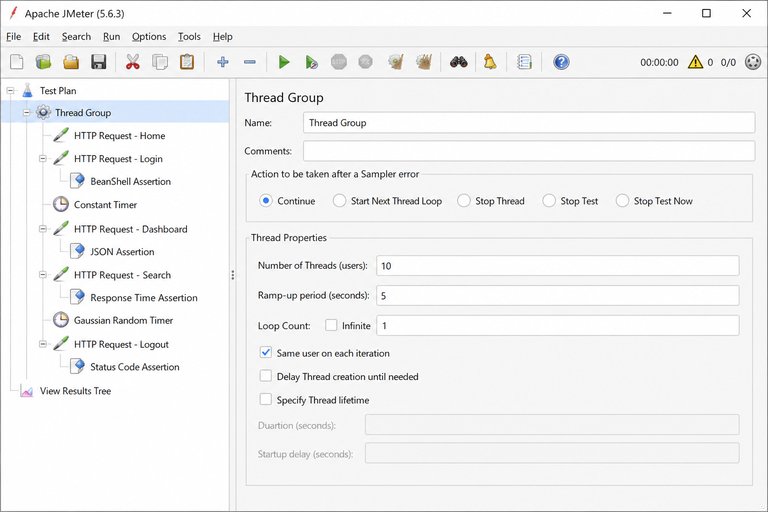Start the test with the green play icon
768x512 pixels.
[284, 62]
